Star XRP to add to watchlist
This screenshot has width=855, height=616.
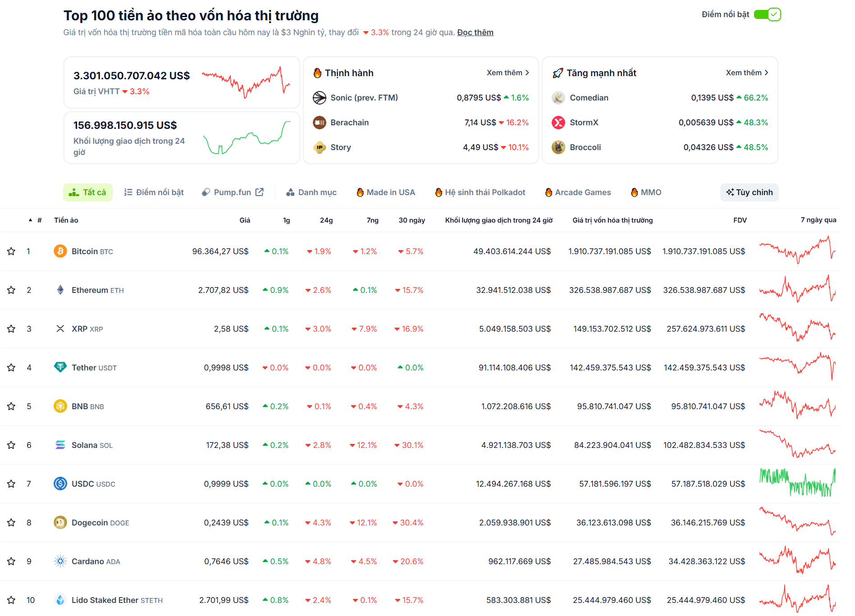click(11, 329)
